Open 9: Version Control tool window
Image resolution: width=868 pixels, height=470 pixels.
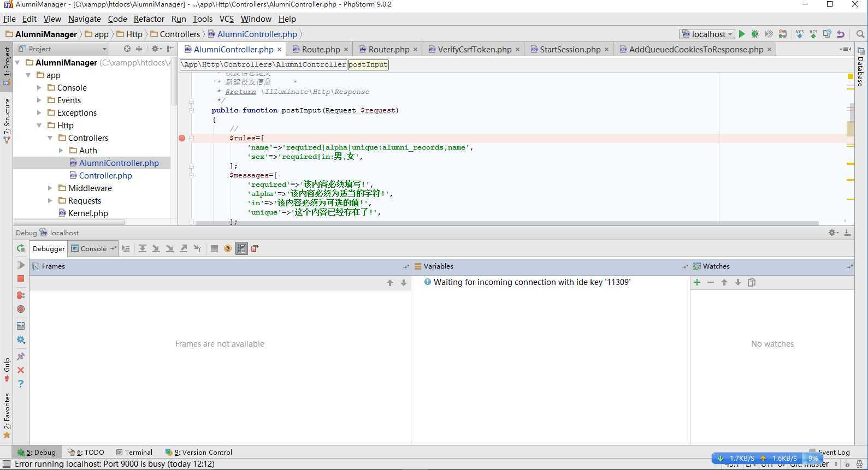199,452
